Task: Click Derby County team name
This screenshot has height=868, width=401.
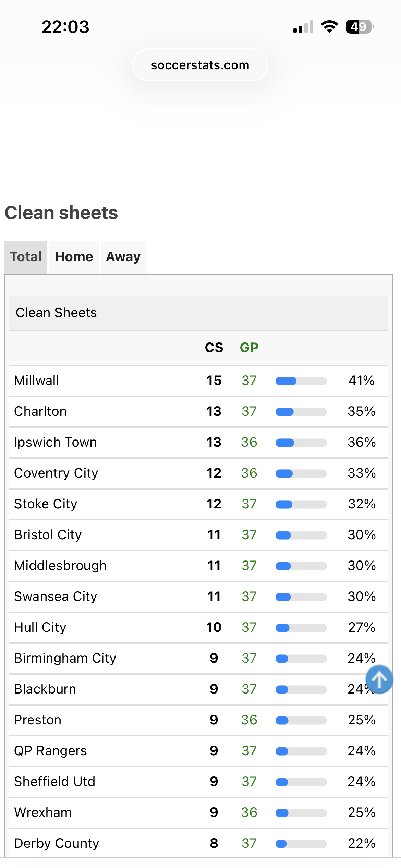Action: [x=57, y=843]
